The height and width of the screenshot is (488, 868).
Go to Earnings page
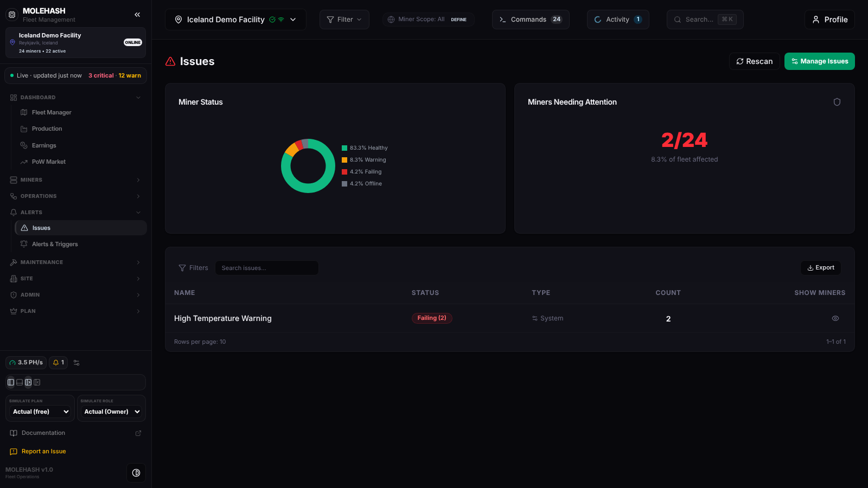44,145
